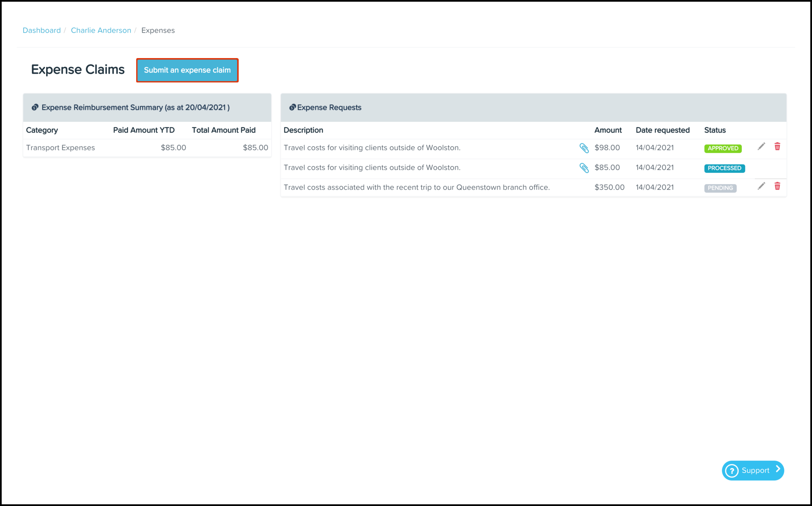Click the Amount column header
The height and width of the screenshot is (506, 812).
click(x=608, y=130)
